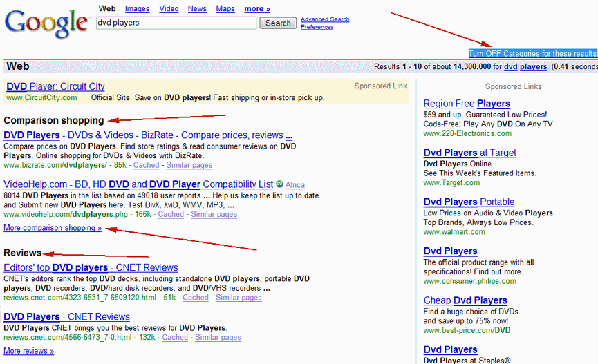The image size is (598, 364).
Task: Click www.consumer.philips.com URL text
Action: pos(470,281)
